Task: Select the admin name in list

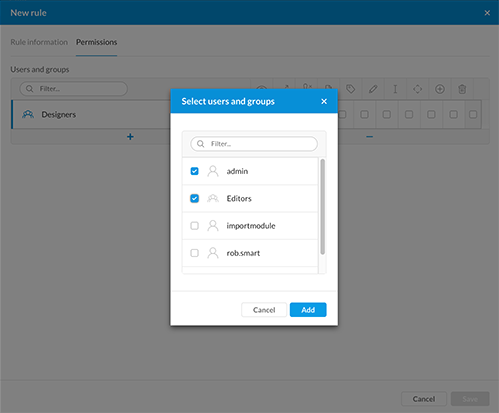Action: click(x=237, y=171)
